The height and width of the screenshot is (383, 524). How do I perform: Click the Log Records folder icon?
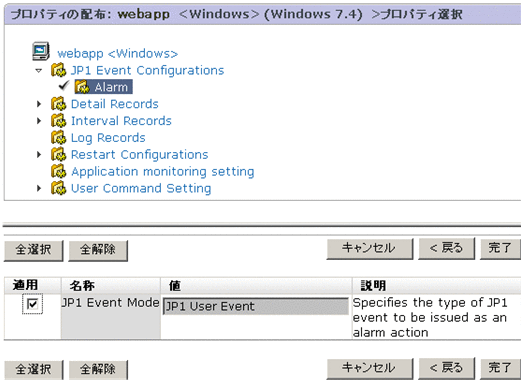point(58,137)
